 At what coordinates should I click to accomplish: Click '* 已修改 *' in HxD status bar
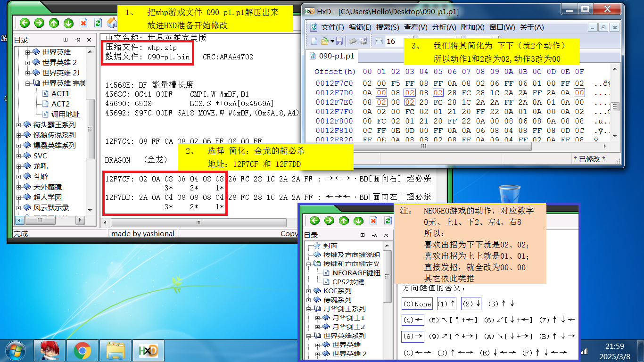pyautogui.click(x=589, y=159)
